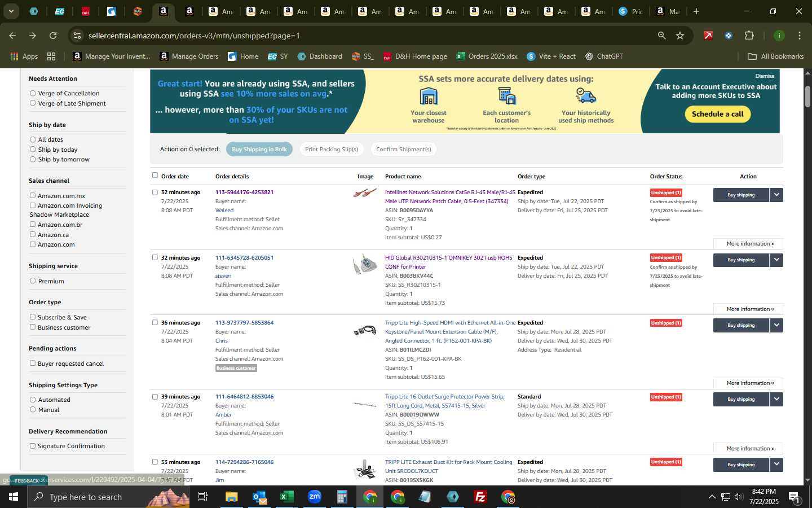Click the Windows taskbar search box

tap(108, 497)
